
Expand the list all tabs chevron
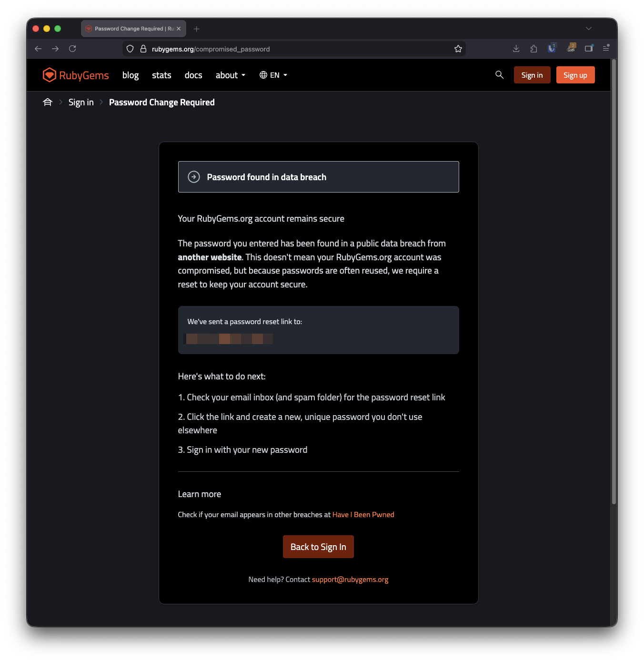pos(589,29)
